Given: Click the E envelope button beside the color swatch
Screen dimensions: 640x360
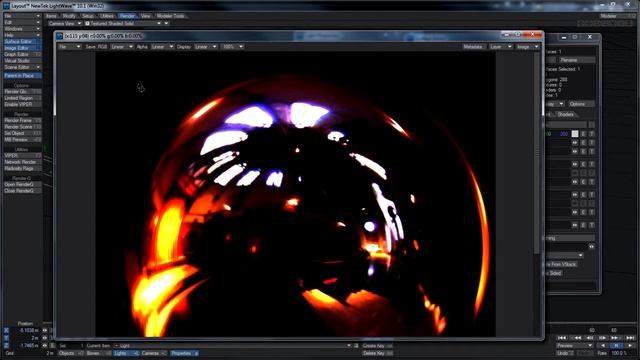Looking at the screenshot, I should pos(583,134).
